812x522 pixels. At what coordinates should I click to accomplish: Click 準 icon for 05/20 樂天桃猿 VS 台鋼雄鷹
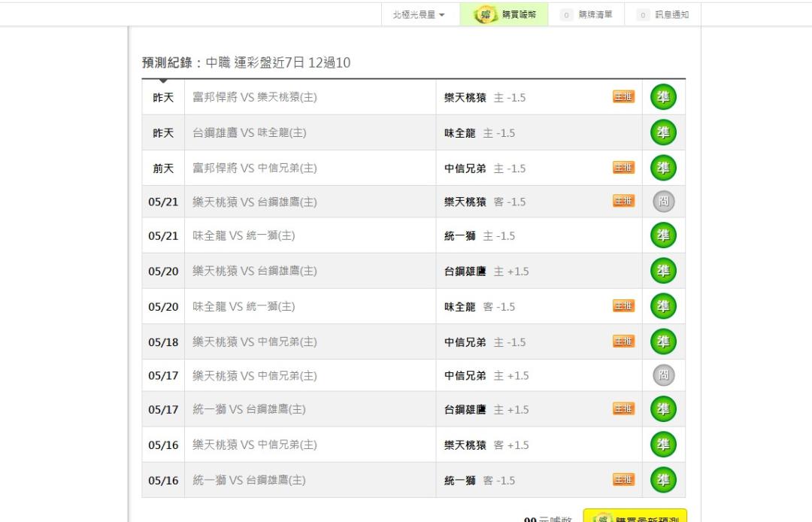[663, 270]
